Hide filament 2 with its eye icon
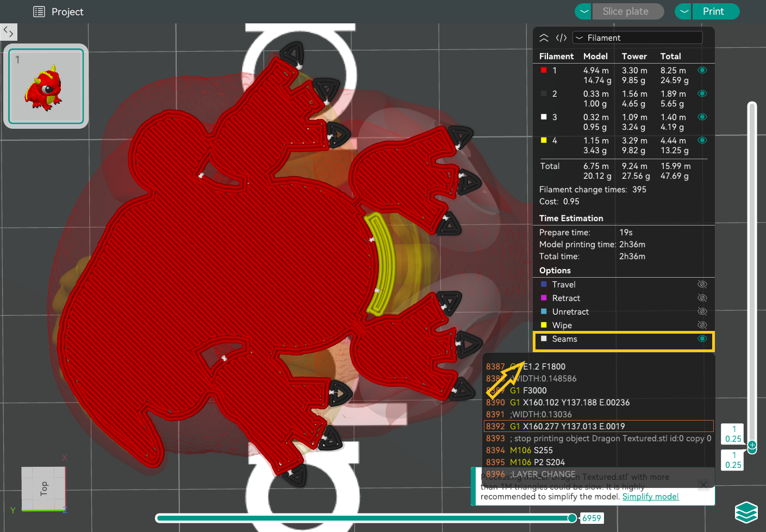The height and width of the screenshot is (532, 766). [x=702, y=93]
